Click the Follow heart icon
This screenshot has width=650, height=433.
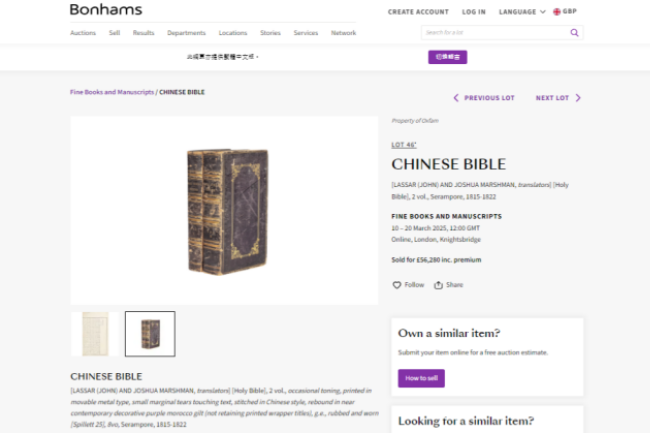coord(397,285)
